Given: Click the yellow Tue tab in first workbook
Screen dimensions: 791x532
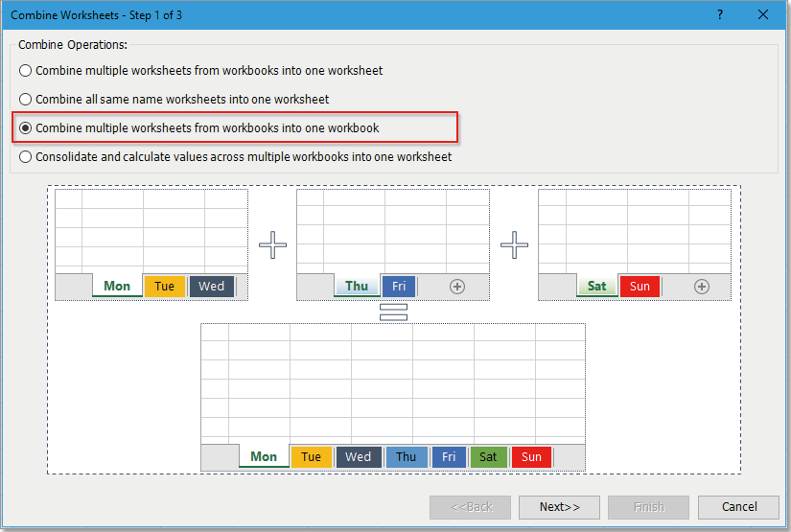Looking at the screenshot, I should (165, 287).
